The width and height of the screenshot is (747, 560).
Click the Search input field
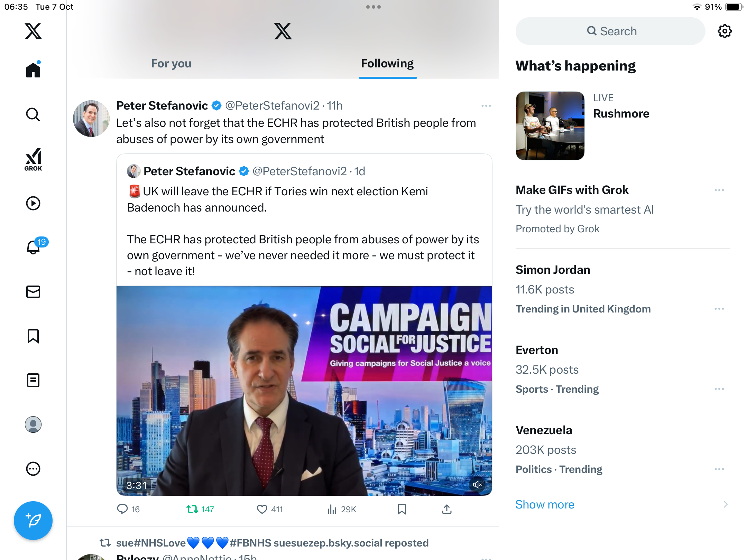(610, 31)
